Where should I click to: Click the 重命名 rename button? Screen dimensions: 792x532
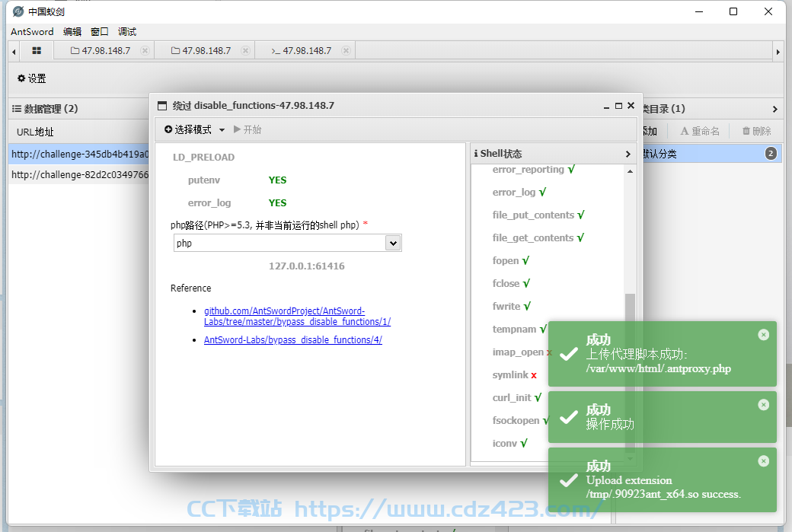tap(700, 131)
